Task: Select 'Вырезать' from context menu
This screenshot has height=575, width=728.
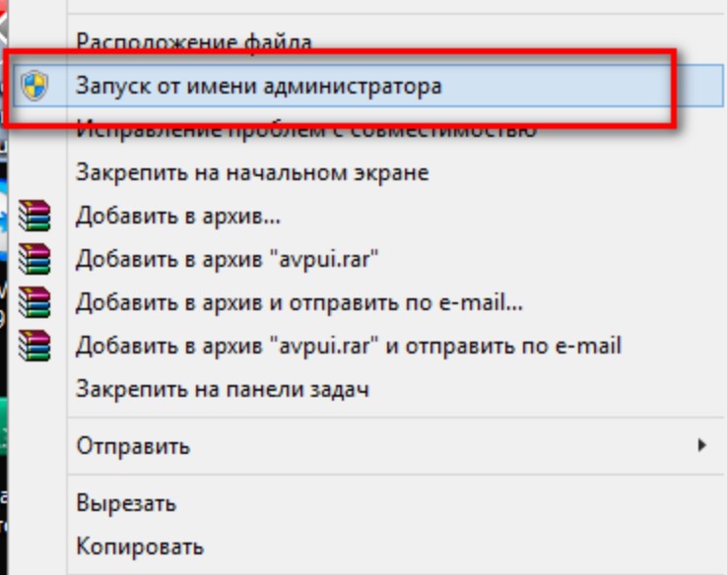Action: (x=126, y=503)
